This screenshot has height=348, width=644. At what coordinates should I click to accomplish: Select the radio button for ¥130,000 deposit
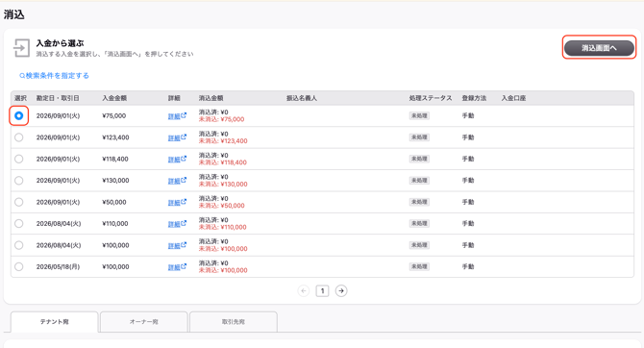(x=19, y=181)
